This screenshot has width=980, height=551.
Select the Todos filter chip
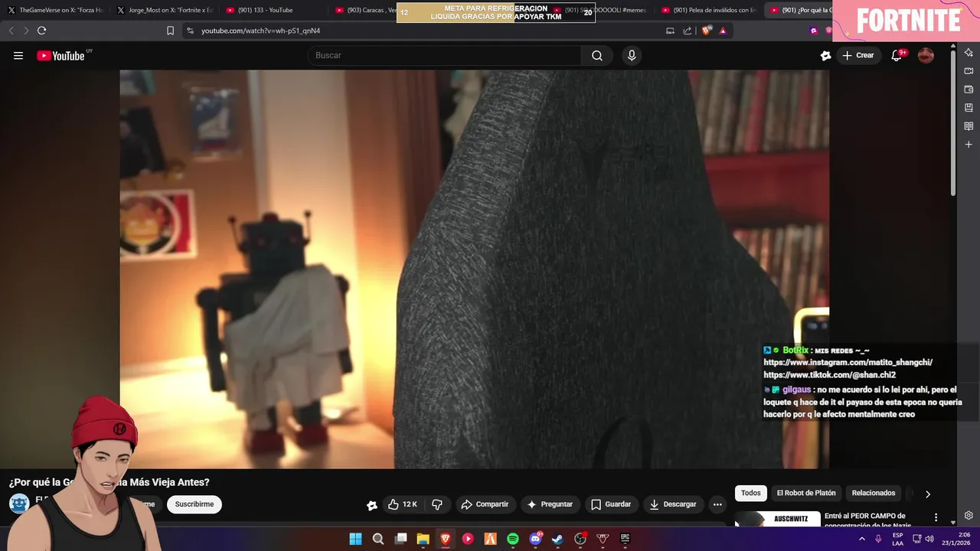tap(751, 494)
